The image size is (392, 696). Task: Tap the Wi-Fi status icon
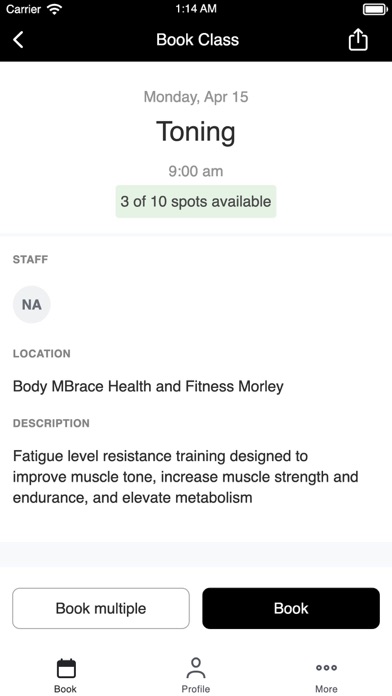(x=55, y=9)
